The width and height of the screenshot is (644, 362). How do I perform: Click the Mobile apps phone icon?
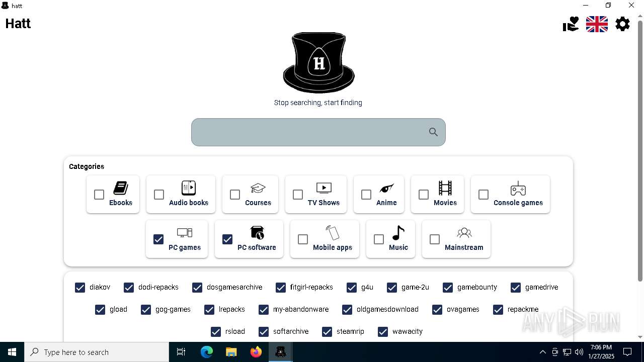pyautogui.click(x=333, y=233)
